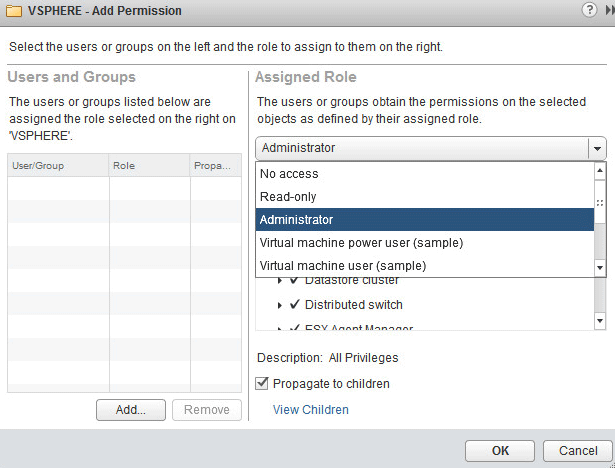Click the Propa... column header
The image size is (615, 468).
(216, 166)
